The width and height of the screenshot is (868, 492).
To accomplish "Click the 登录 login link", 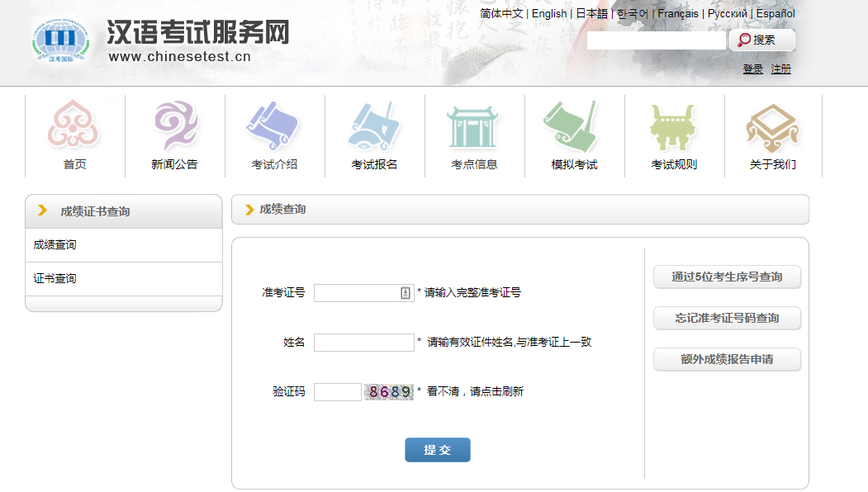I will click(x=752, y=69).
